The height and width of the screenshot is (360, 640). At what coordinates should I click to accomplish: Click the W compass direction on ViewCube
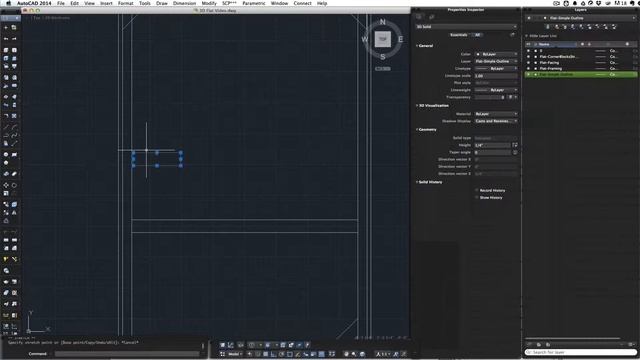tap(365, 39)
